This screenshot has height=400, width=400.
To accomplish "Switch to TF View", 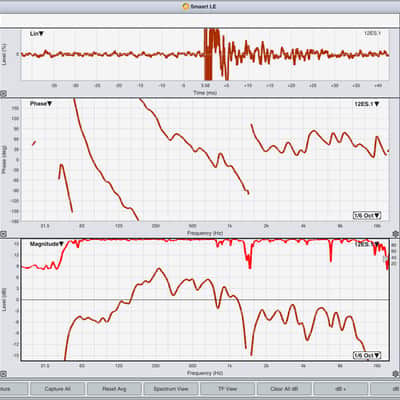I will pos(227,389).
